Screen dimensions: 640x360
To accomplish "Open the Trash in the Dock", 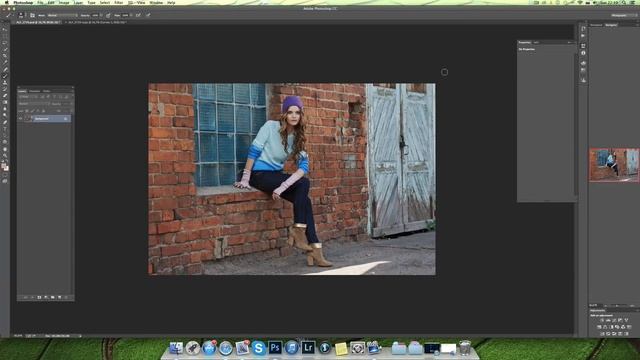I will click(x=465, y=348).
